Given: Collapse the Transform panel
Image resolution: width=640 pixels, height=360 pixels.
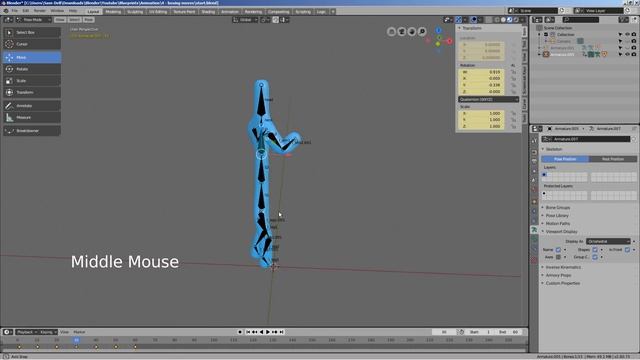Looking at the screenshot, I should (x=472, y=28).
